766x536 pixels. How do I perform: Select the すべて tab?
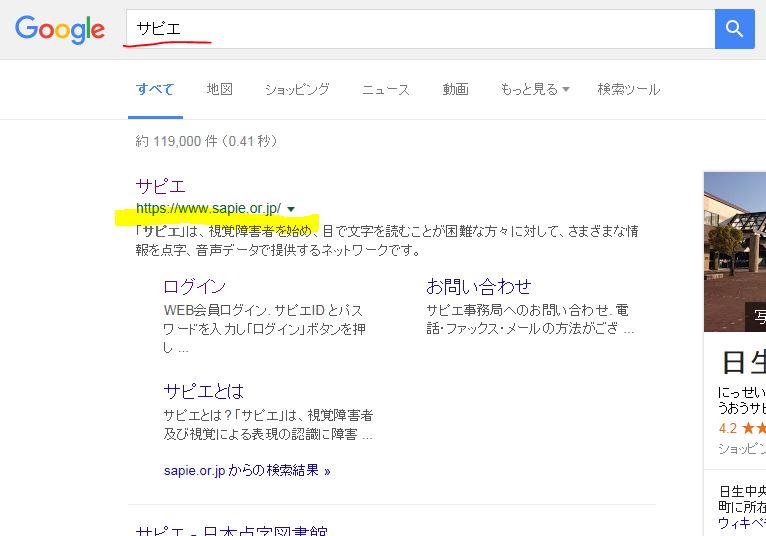(x=155, y=89)
